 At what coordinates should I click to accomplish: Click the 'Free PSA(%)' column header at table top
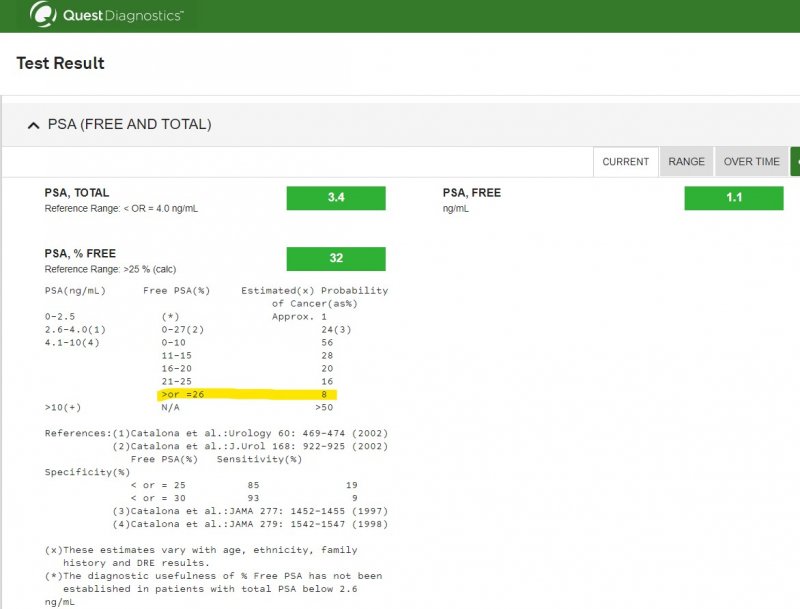177,291
